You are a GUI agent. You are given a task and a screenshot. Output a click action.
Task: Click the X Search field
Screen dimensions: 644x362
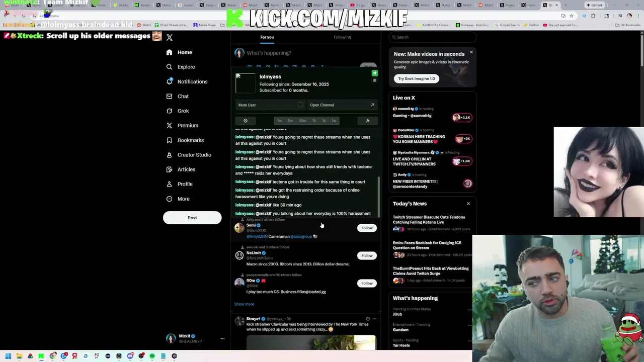coord(433,37)
